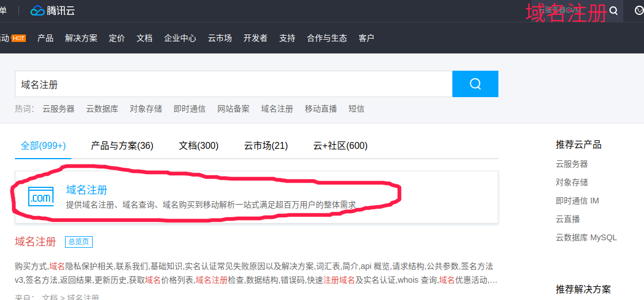
Task: Select hot word 移动直播
Action: [321, 109]
